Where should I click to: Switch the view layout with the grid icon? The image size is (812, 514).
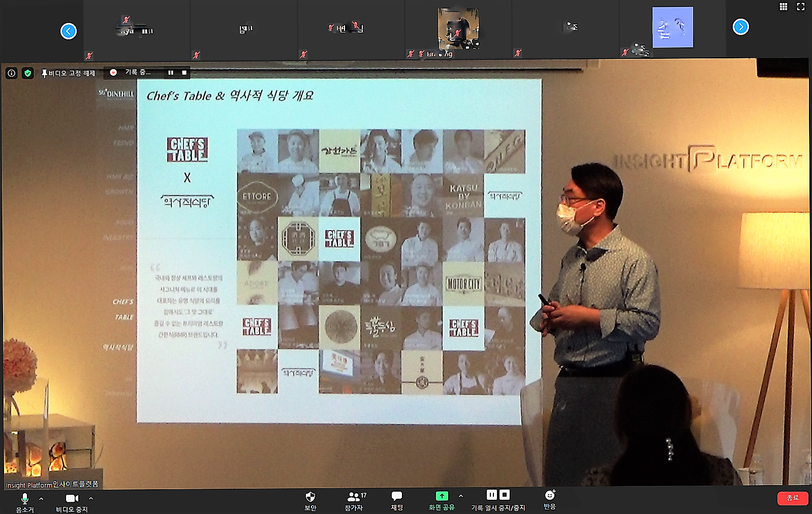(x=784, y=7)
